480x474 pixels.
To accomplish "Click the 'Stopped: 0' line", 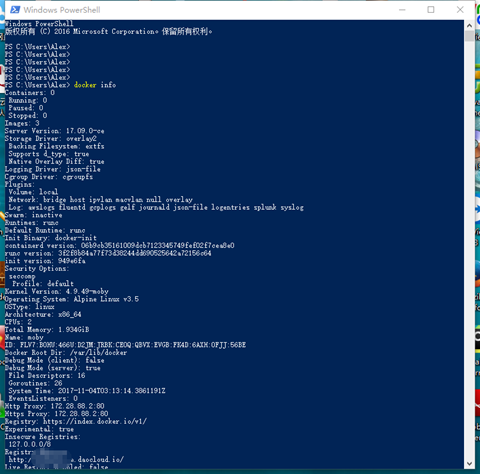I will click(x=28, y=115).
